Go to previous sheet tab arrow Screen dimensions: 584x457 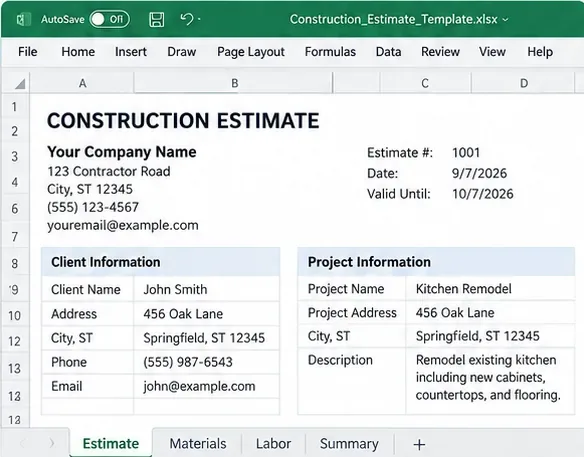pos(22,443)
